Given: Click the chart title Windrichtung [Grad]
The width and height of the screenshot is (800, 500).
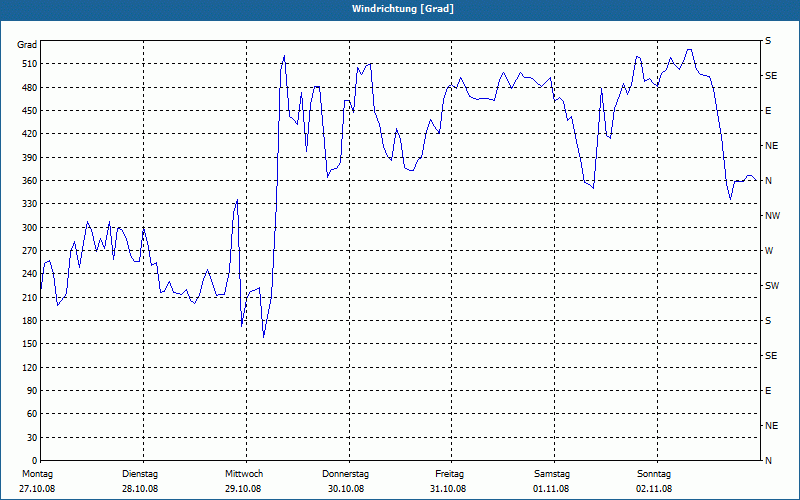Looking at the screenshot, I should [x=403, y=9].
